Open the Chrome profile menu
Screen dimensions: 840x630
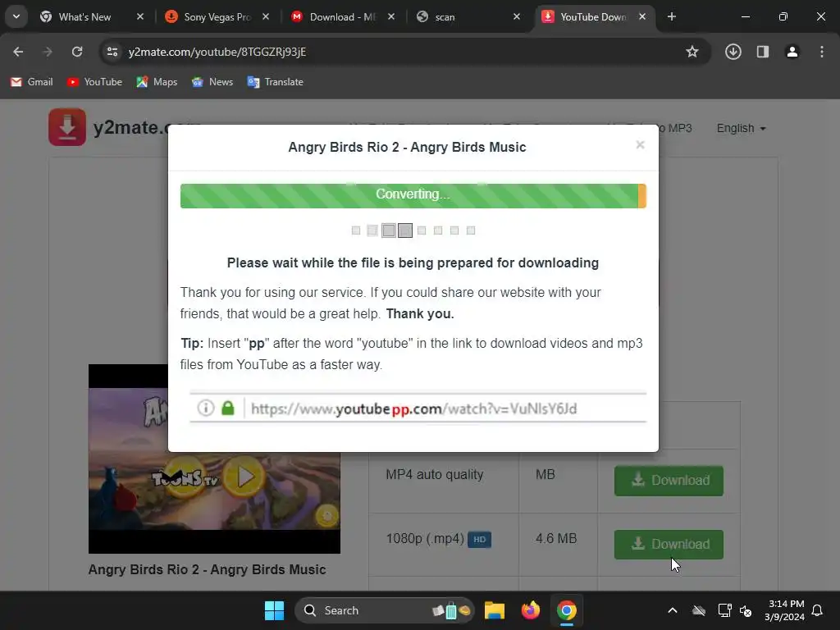[792, 52]
